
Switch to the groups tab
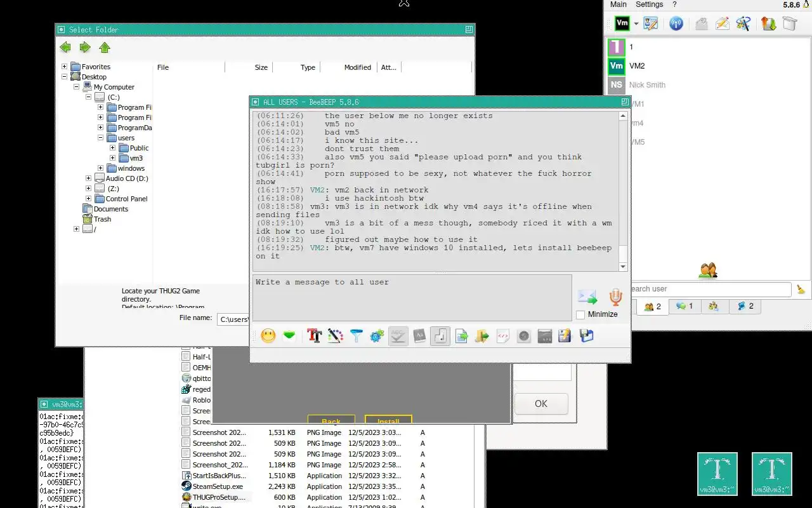714,306
